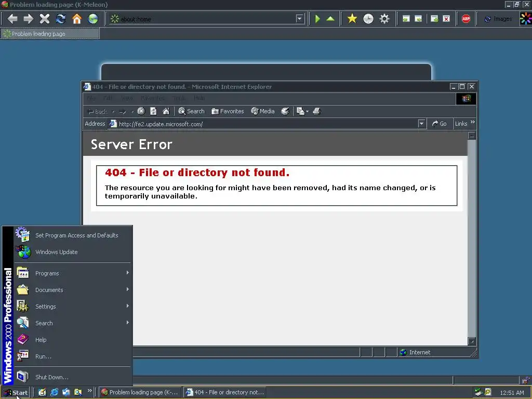Click Print icon in Internet Explorer
Image resolution: width=532 pixels, height=399 pixels.
pyautogui.click(x=316, y=111)
